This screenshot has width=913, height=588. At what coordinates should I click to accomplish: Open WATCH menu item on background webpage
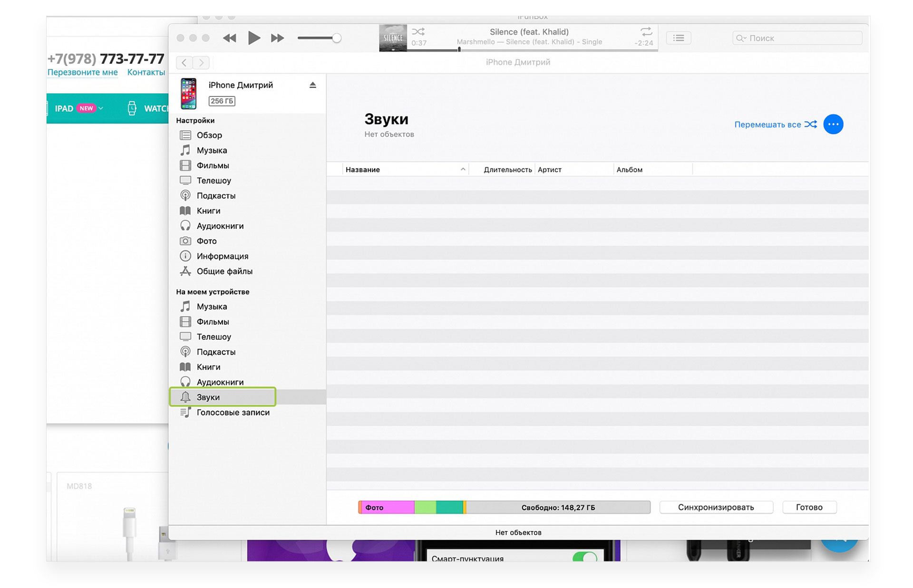pos(148,108)
